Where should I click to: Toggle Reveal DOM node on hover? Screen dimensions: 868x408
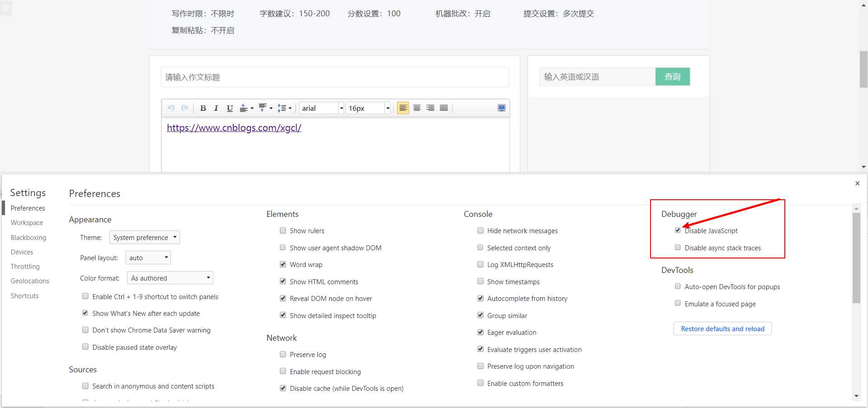(x=283, y=298)
